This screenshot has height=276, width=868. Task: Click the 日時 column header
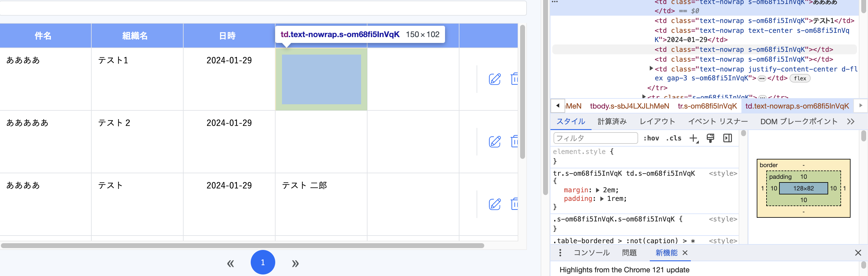click(x=229, y=36)
